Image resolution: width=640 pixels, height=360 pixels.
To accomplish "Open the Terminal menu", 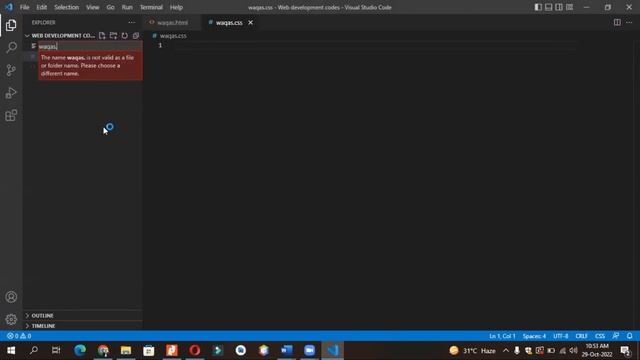I will click(151, 7).
